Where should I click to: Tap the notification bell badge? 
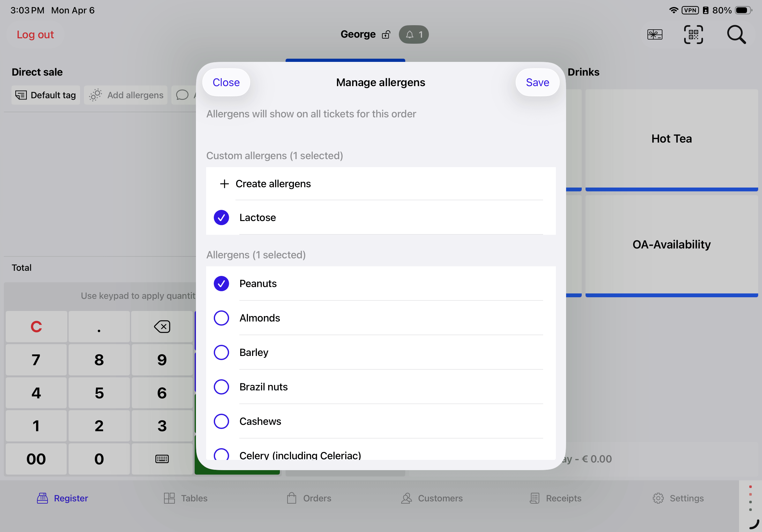pos(414,34)
